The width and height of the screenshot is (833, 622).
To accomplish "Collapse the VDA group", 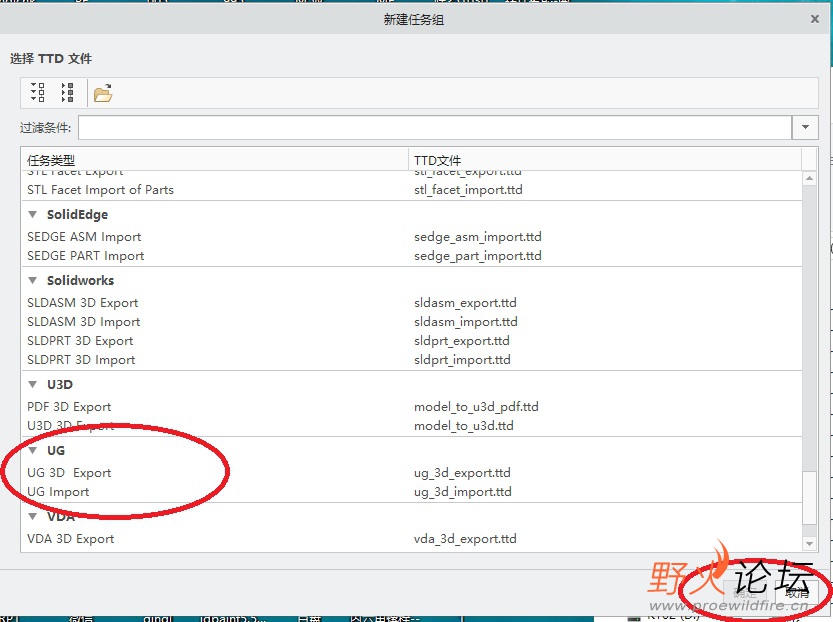I will click(33, 516).
